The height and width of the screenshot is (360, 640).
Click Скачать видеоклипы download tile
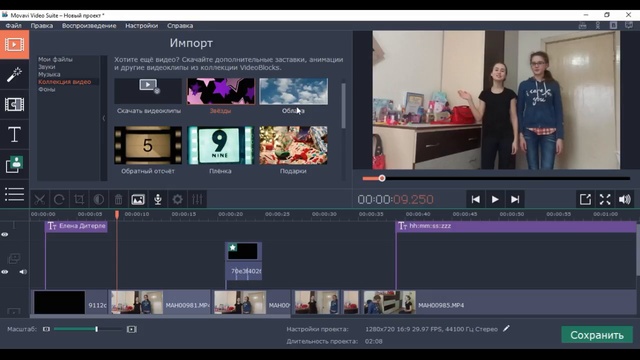pyautogui.click(x=148, y=92)
